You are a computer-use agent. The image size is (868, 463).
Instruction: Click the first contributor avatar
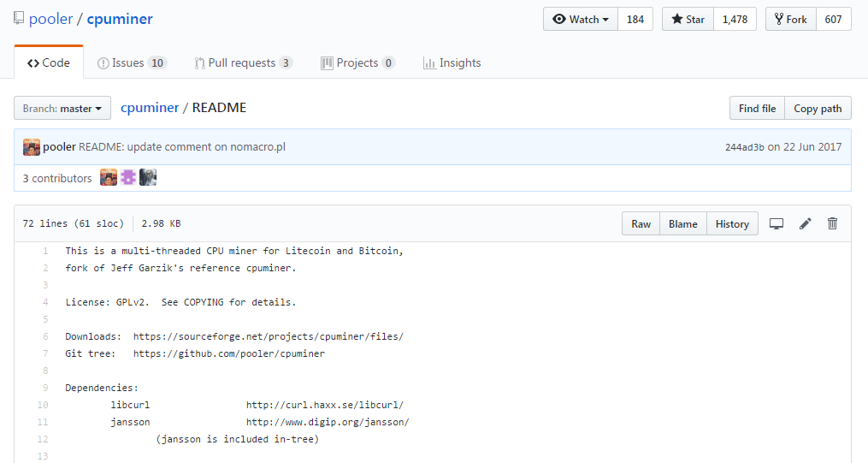[x=109, y=178]
